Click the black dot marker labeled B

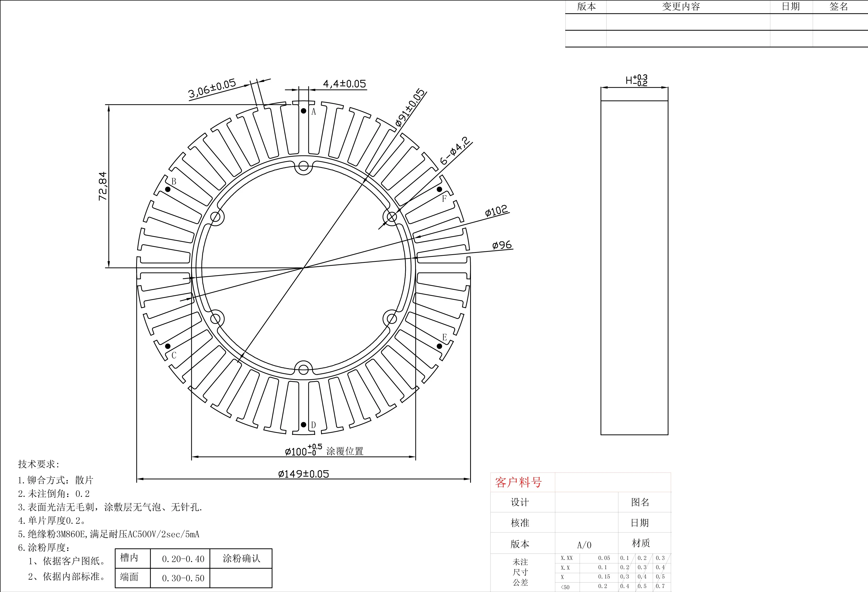(x=168, y=189)
